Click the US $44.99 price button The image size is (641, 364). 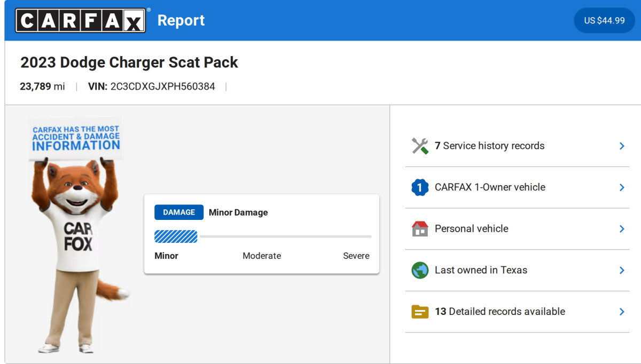604,20
